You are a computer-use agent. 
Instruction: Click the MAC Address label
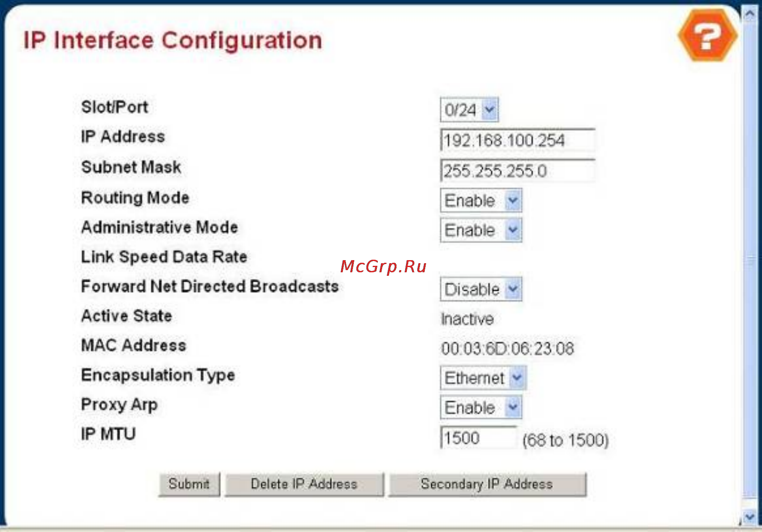coord(134,345)
